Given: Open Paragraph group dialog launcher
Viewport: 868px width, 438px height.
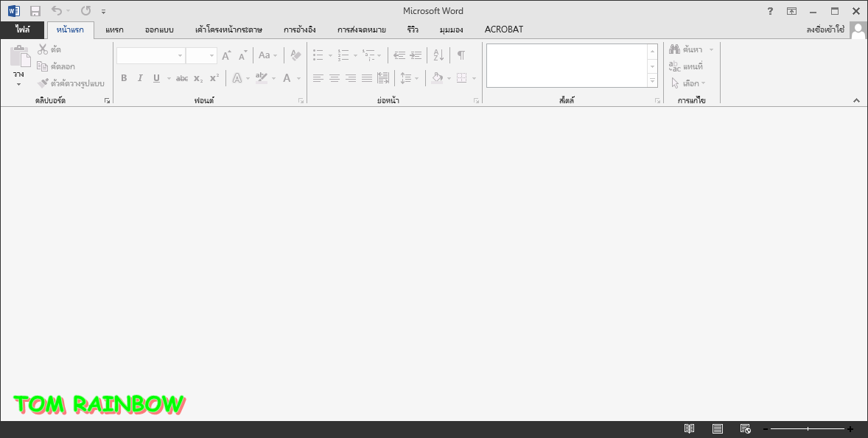Looking at the screenshot, I should [476, 101].
